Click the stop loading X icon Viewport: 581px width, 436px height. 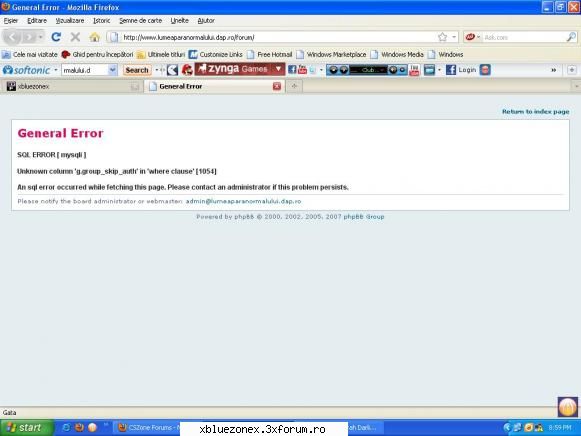[75, 37]
